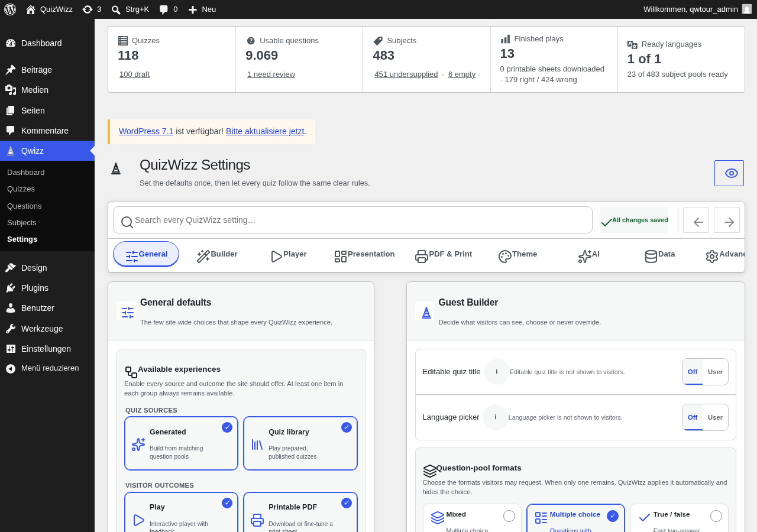Select the Mixed question-pool format
Screen dimensions: 757x532
472,518
